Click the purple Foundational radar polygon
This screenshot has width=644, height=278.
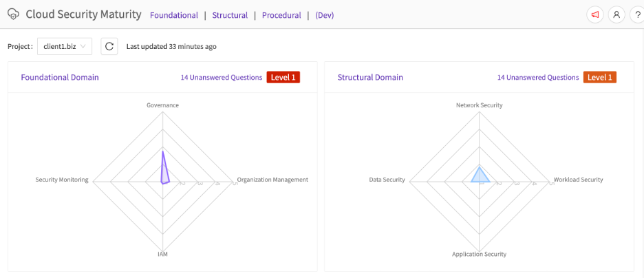pyautogui.click(x=164, y=173)
